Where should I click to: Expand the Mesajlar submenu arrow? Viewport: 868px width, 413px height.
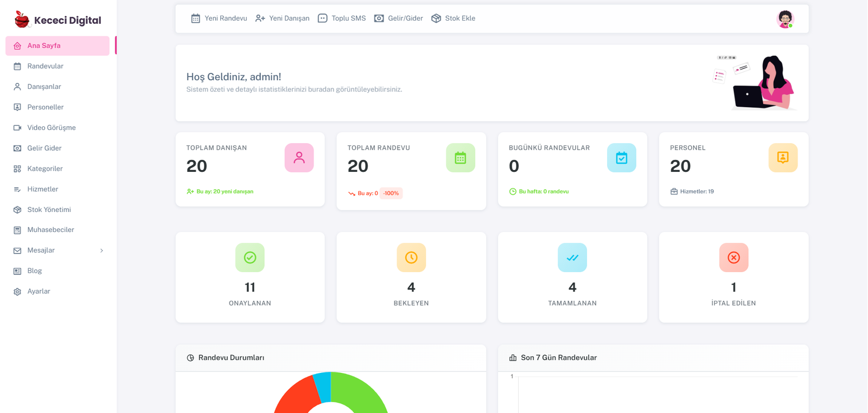101,250
